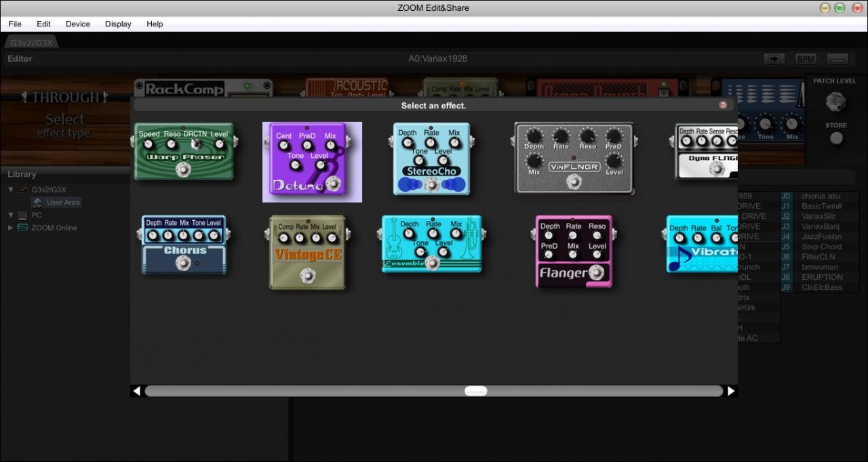Screen dimensions: 868x462
Task: Click the Chorus pedal footswitch
Action: 184,263
